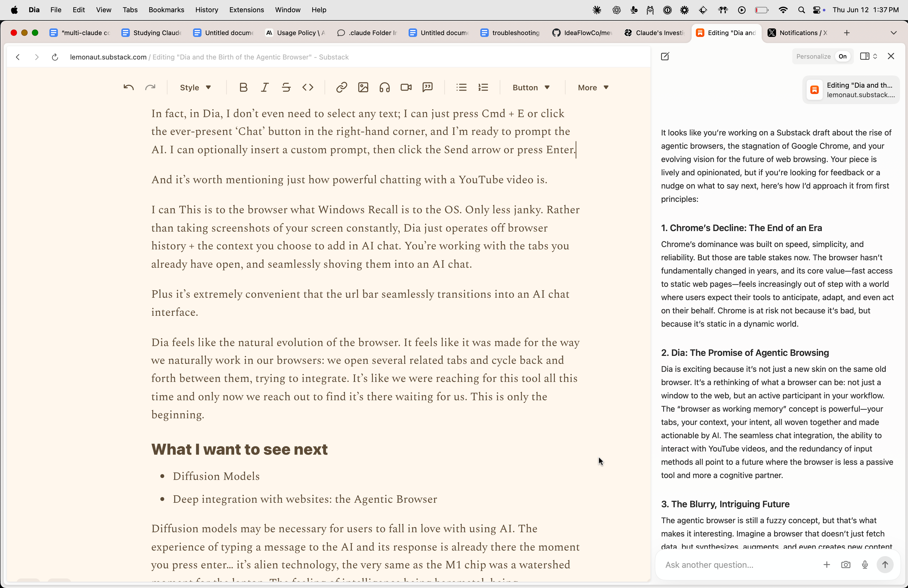This screenshot has width=908, height=588.
Task: Attach a screenshot in the chat bar
Action: [846, 565]
